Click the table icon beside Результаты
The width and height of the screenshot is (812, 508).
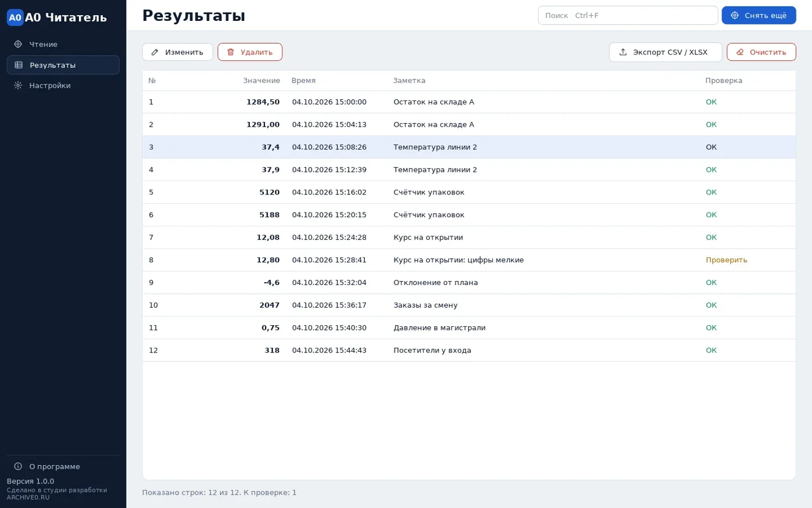19,65
